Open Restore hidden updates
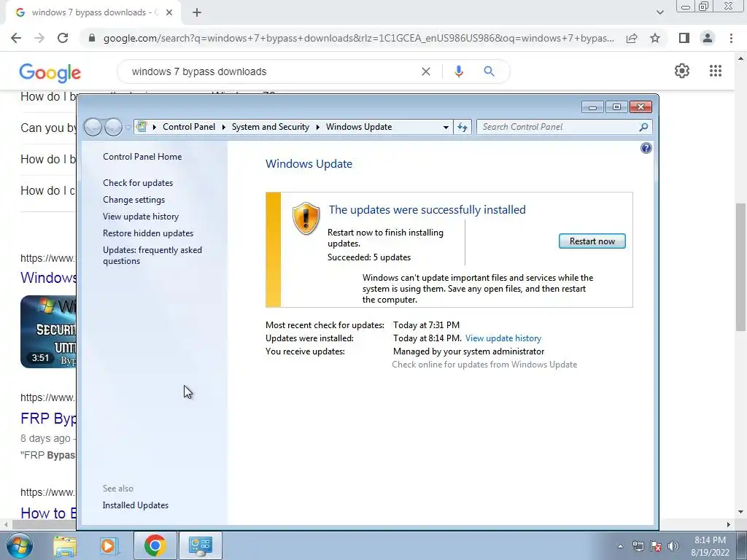The height and width of the screenshot is (560, 747). (x=148, y=233)
